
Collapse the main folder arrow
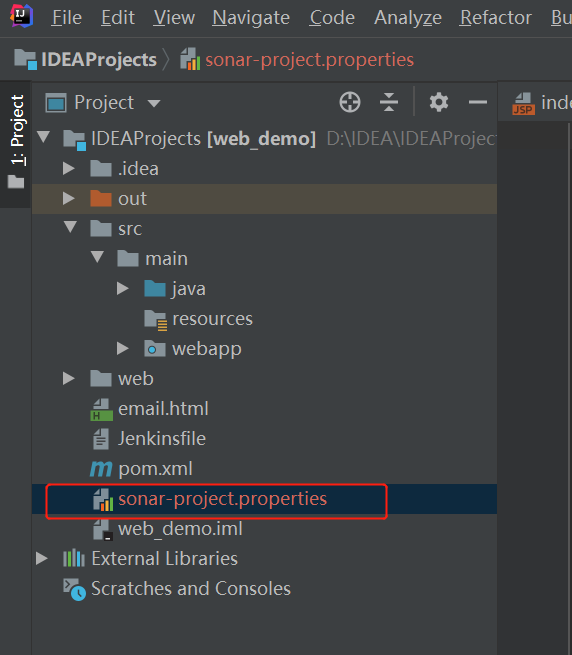click(x=97, y=257)
